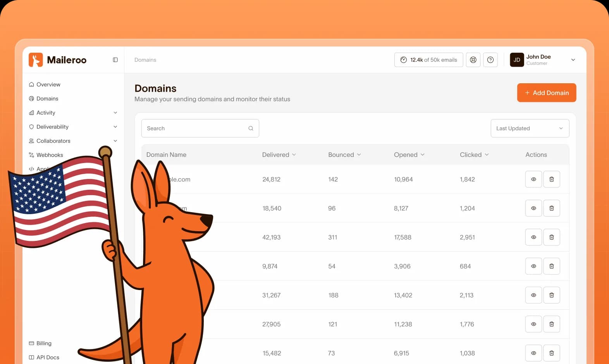Image resolution: width=609 pixels, height=364 pixels.
Task: Focus the Search input field
Action: (x=200, y=128)
